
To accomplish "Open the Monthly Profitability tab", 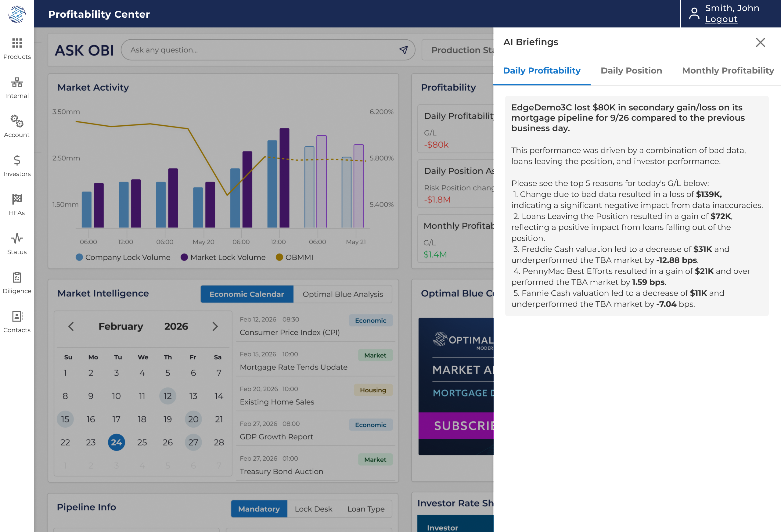I will (728, 70).
